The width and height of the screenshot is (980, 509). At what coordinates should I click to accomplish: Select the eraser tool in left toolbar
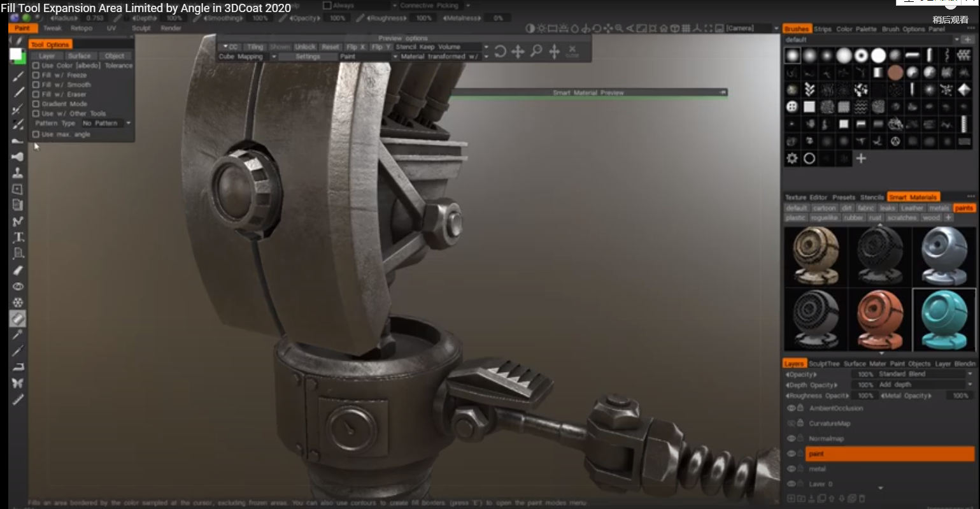click(18, 270)
